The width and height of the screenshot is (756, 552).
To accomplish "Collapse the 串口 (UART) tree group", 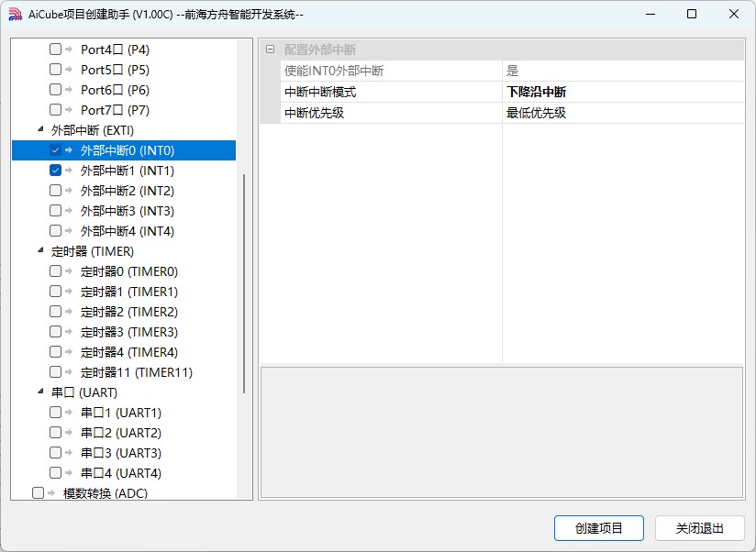I will point(40,392).
